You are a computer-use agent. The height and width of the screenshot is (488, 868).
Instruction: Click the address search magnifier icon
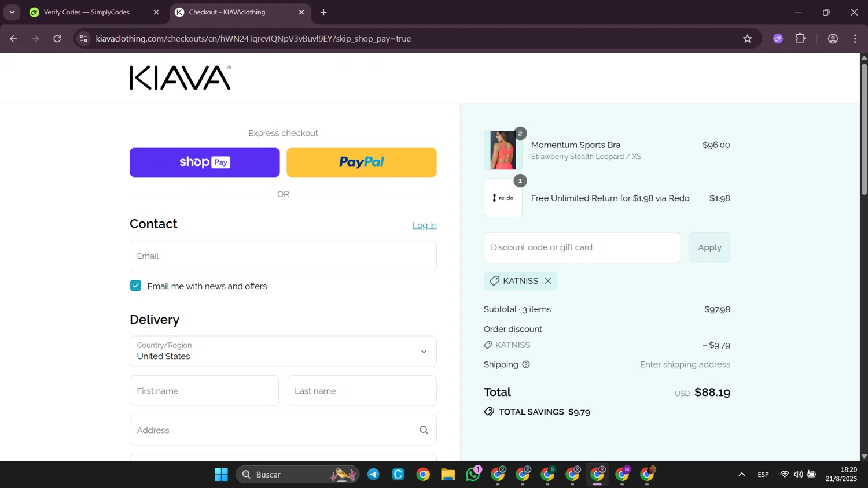click(x=424, y=430)
